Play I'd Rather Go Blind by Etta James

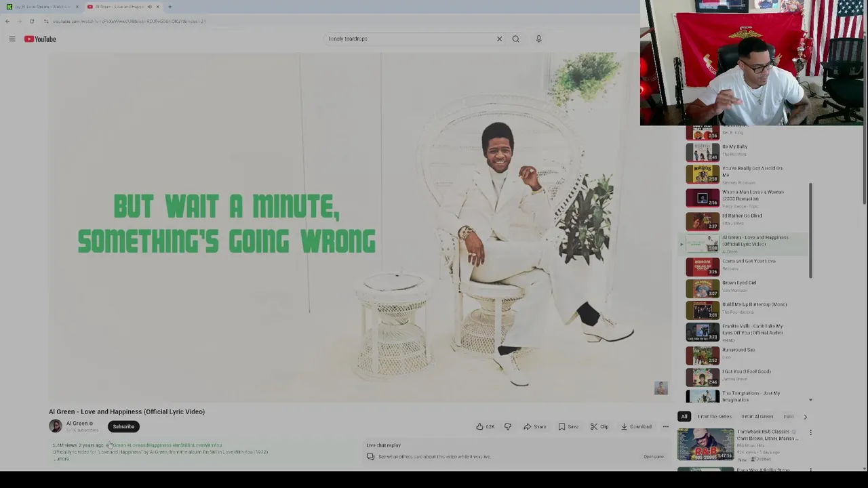(746, 221)
